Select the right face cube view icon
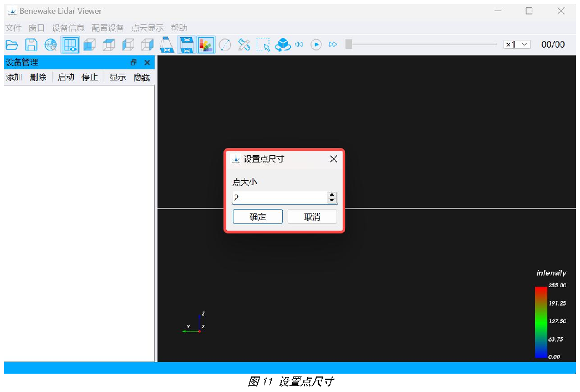This screenshot has height=392, width=580. 147,45
